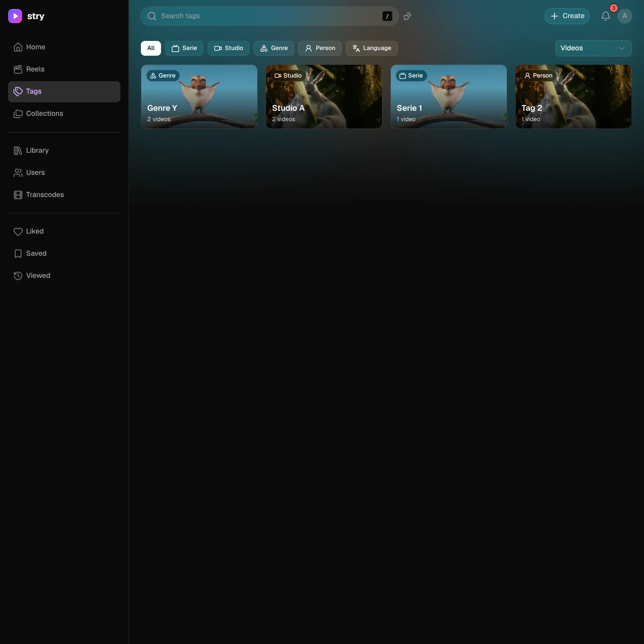Go to Reels in the sidebar
644x644 pixels.
tap(64, 69)
